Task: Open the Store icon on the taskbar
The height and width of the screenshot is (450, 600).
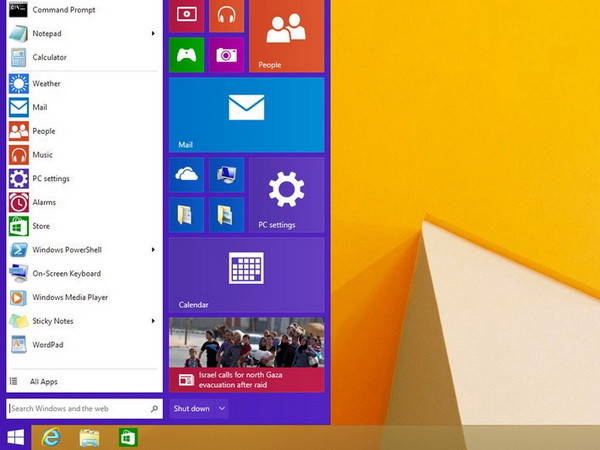Action: tap(128, 437)
